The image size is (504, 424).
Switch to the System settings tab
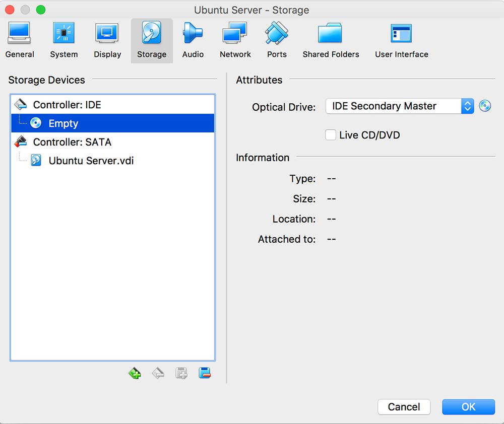pos(64,40)
